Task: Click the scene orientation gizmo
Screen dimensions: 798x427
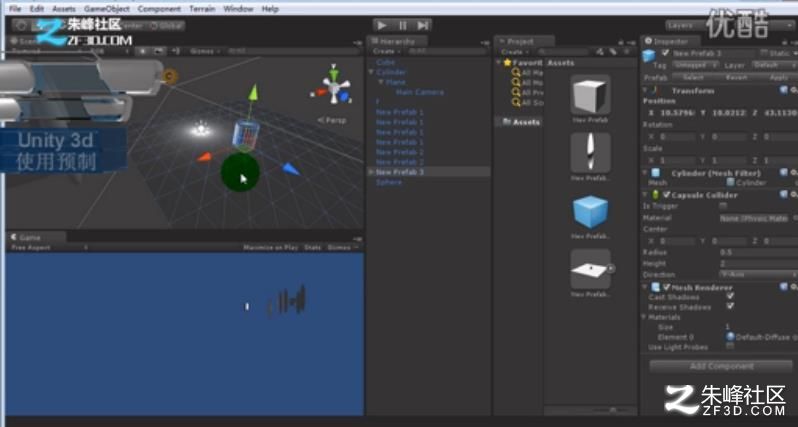Action: (333, 86)
